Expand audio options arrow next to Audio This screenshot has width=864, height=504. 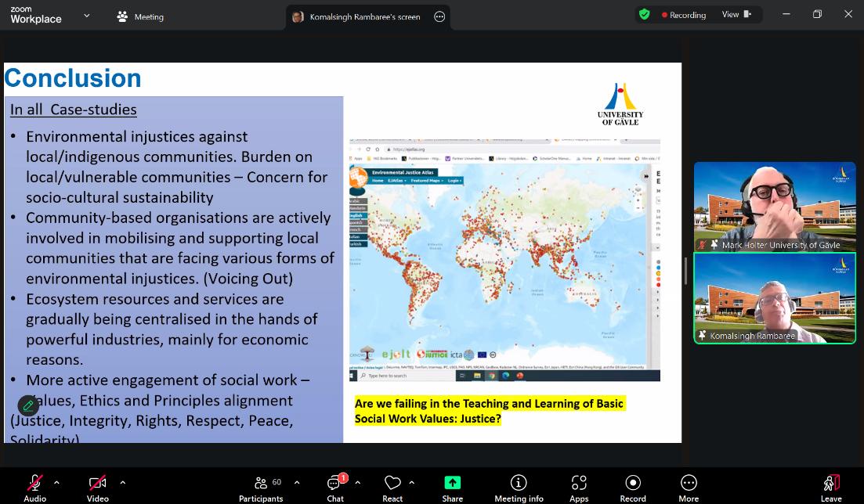pyautogui.click(x=56, y=482)
